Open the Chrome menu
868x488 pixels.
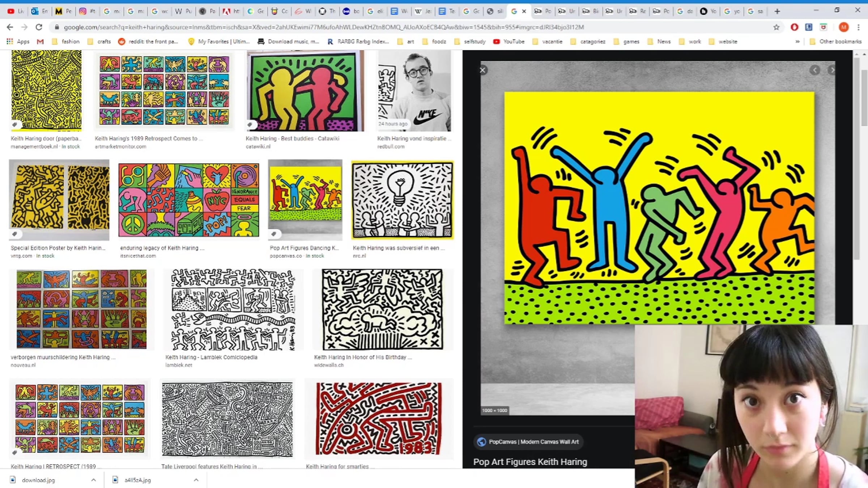click(859, 27)
